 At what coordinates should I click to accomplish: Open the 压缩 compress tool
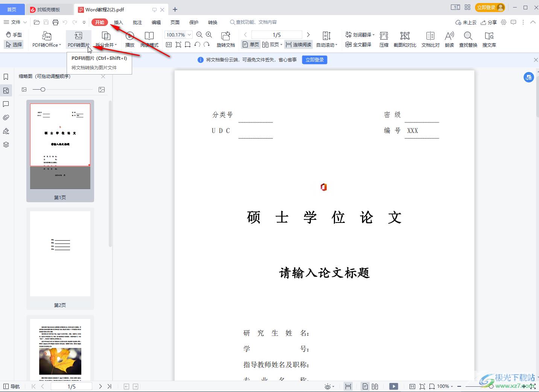tap(384, 39)
